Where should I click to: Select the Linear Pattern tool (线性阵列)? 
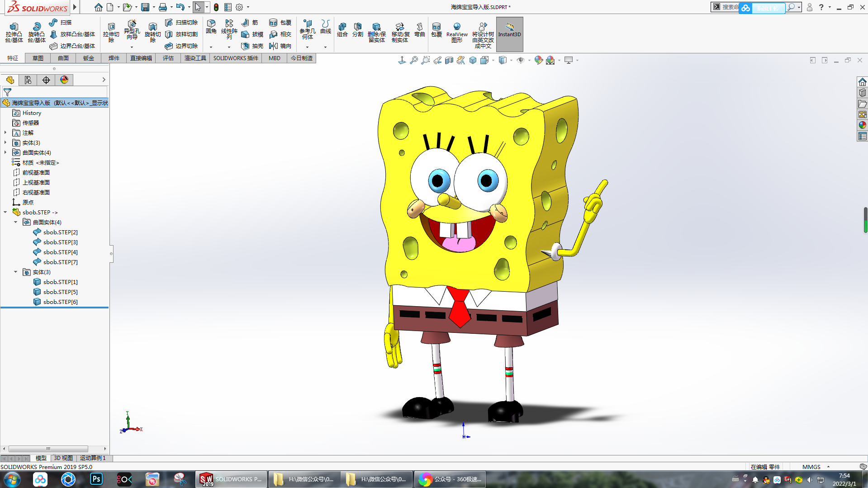tap(229, 30)
